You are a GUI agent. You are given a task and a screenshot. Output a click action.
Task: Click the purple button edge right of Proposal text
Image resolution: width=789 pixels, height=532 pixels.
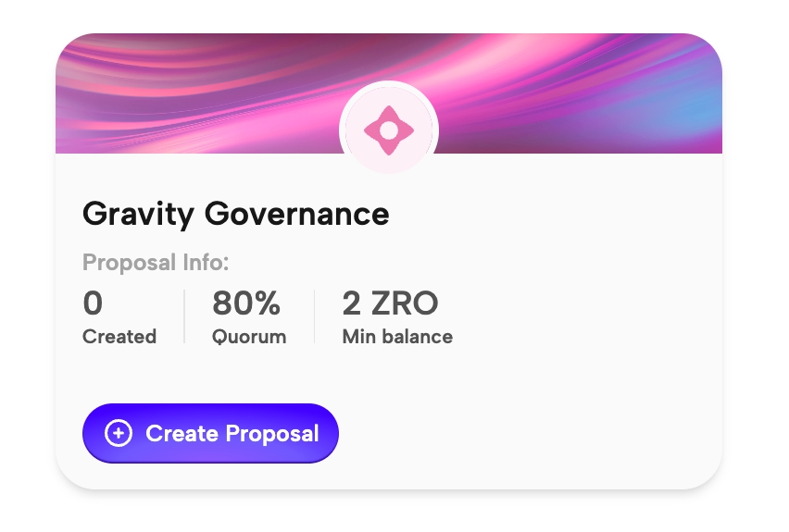click(x=329, y=433)
